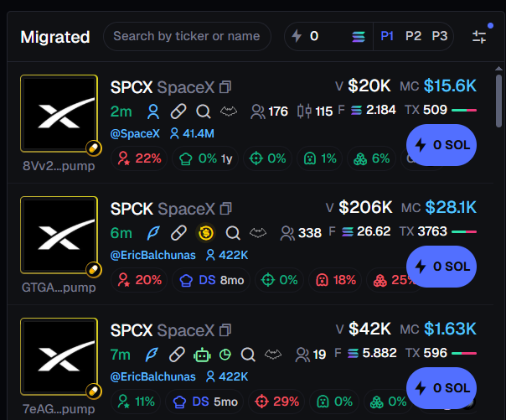The height and width of the screenshot is (420, 506).
Task: Click gold dollar coin icon in SPCK row
Action: coord(205,233)
